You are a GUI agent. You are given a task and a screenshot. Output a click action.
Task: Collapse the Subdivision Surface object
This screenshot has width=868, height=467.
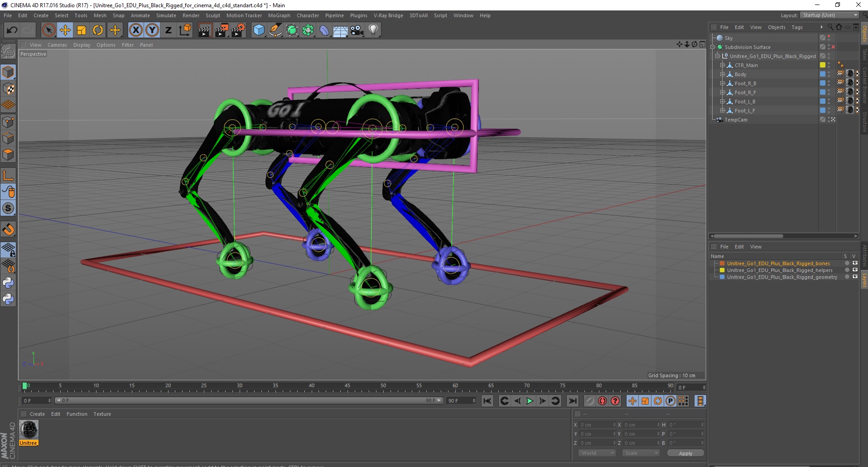pos(713,47)
